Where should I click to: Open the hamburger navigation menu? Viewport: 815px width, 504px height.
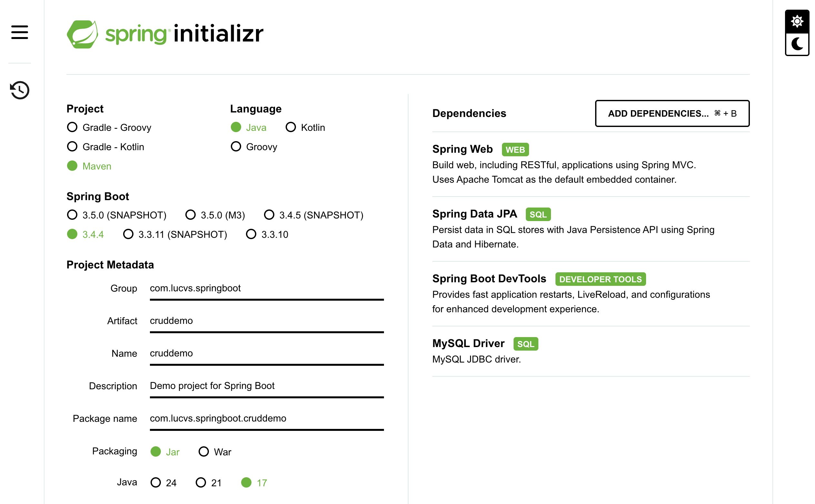click(x=20, y=32)
